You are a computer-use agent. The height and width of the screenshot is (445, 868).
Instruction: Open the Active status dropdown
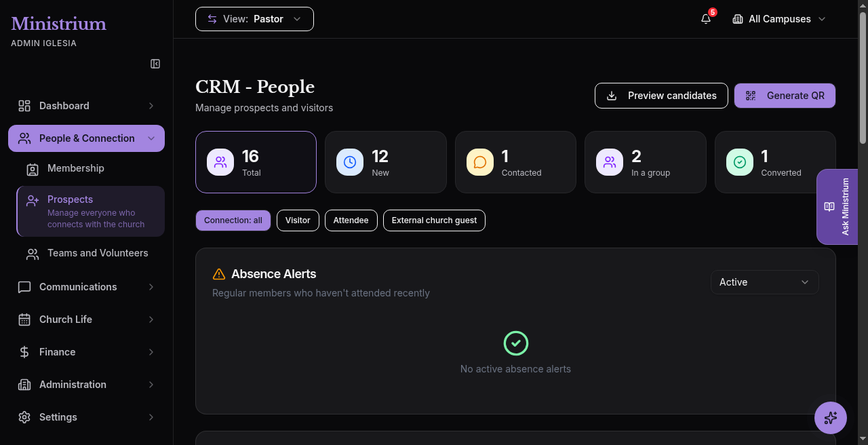pyautogui.click(x=765, y=282)
